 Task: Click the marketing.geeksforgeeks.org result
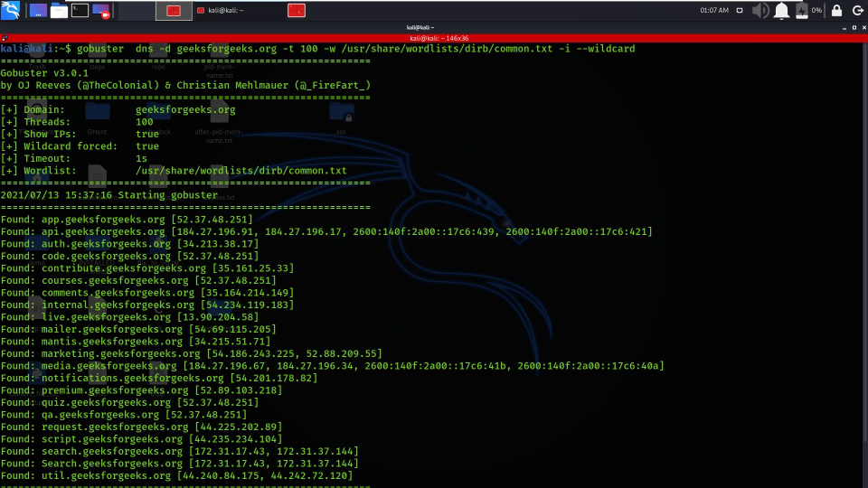[192, 353]
